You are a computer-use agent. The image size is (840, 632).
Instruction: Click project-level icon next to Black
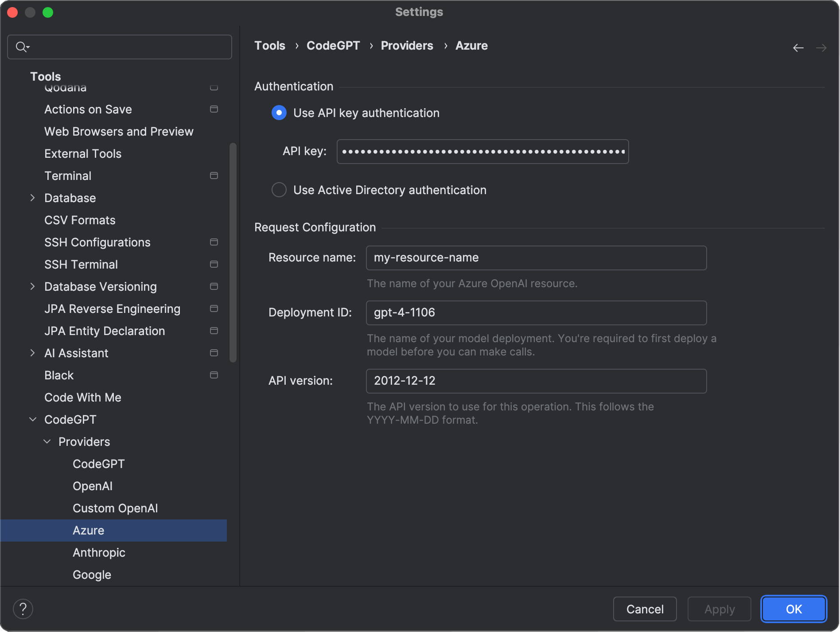(214, 375)
